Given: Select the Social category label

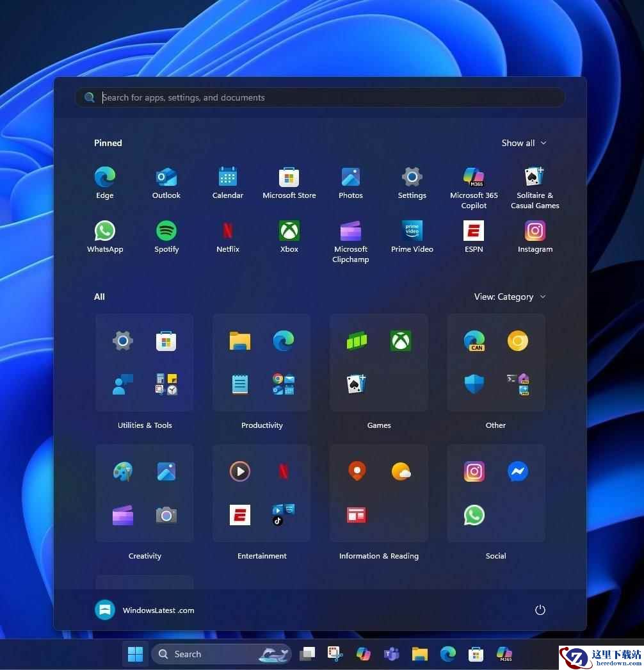Looking at the screenshot, I should (496, 556).
